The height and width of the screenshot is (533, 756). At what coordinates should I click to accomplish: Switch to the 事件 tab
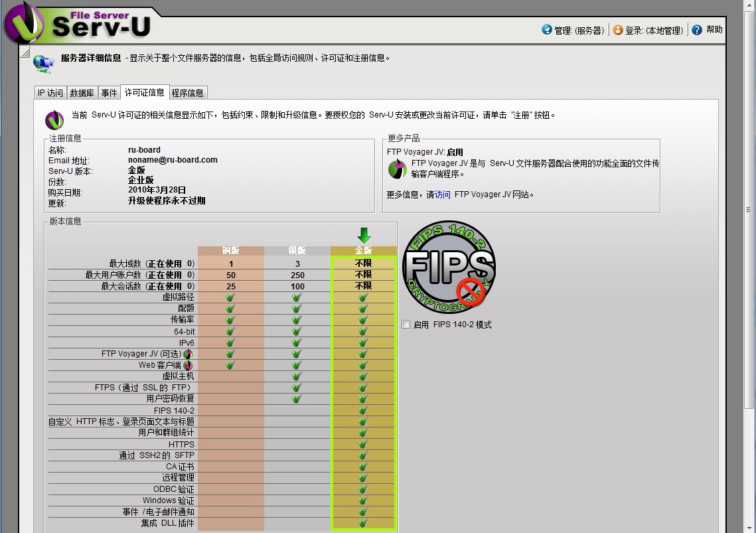click(x=110, y=93)
